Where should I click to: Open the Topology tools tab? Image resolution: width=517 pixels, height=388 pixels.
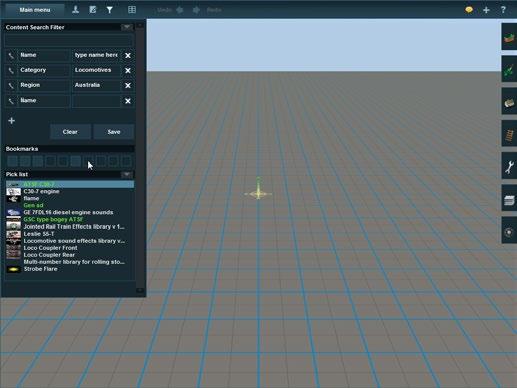coord(509,37)
